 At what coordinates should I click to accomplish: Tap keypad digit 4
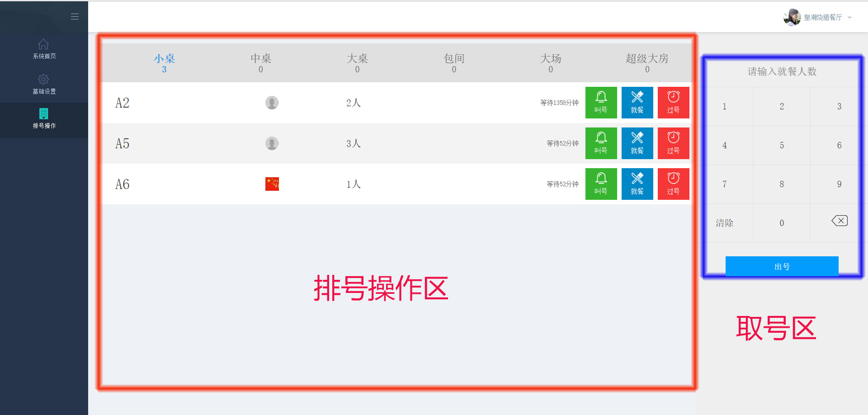(x=724, y=145)
